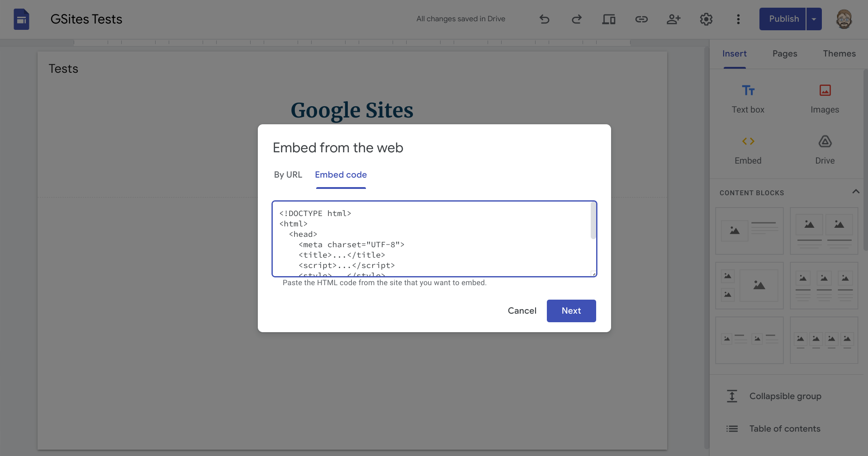Click the Google Sites page heading
The width and height of the screenshot is (868, 456).
tap(352, 110)
